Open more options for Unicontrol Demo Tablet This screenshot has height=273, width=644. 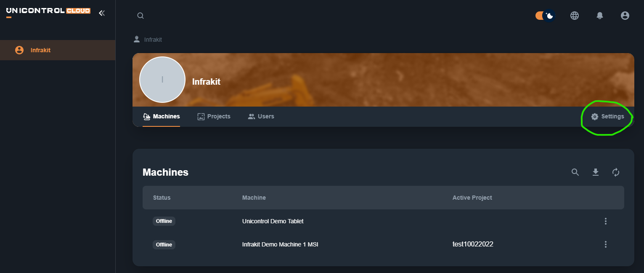[606, 221]
